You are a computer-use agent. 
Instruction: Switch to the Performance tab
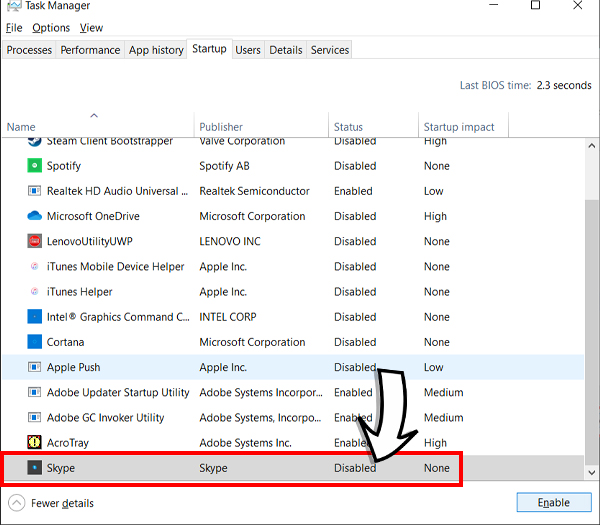coord(90,50)
